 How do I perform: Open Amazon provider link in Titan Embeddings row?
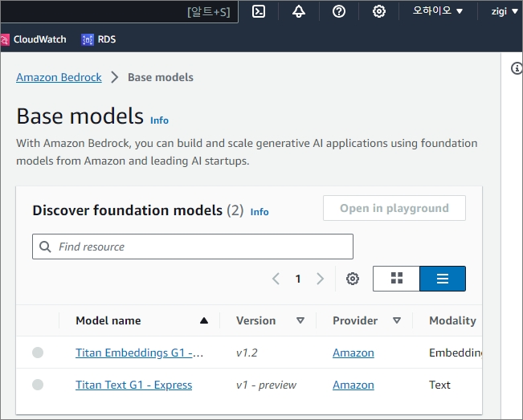353,353
